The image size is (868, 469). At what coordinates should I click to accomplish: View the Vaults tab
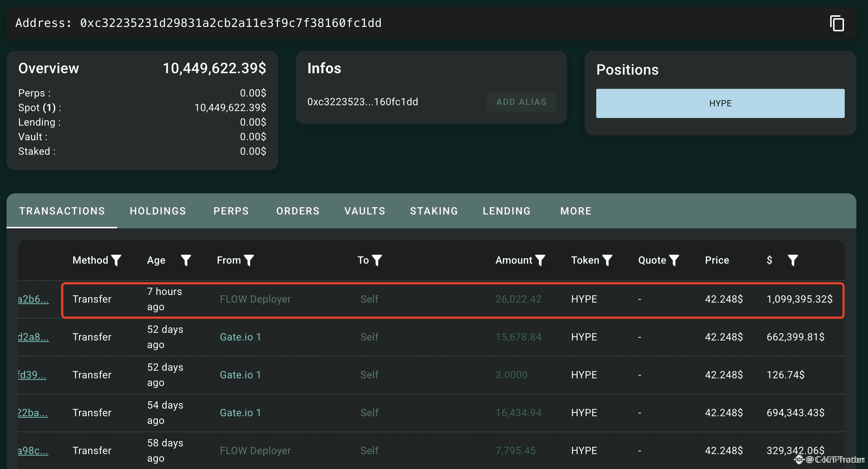(x=365, y=211)
